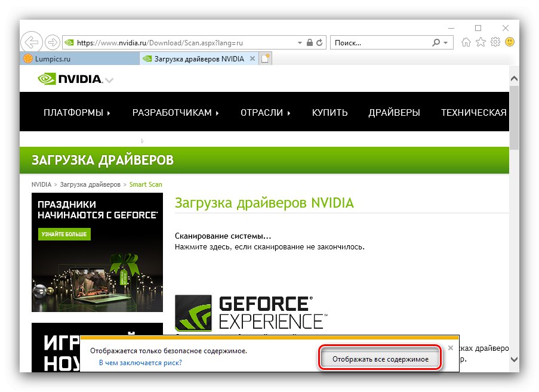Open the В чем заключается риск? link
Viewport: 539px width, 392px height.
140,362
